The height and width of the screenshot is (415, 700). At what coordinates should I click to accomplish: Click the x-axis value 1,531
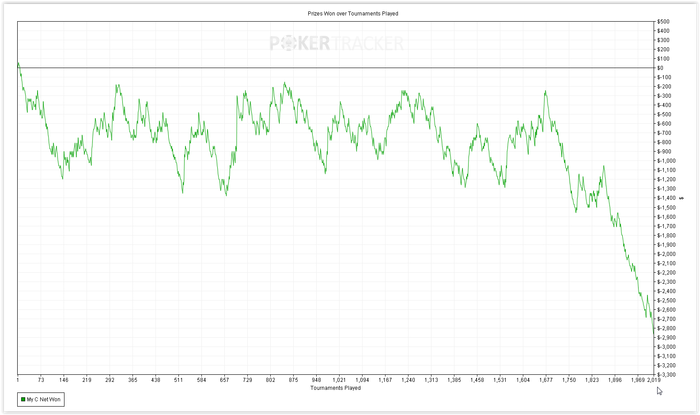[500, 380]
